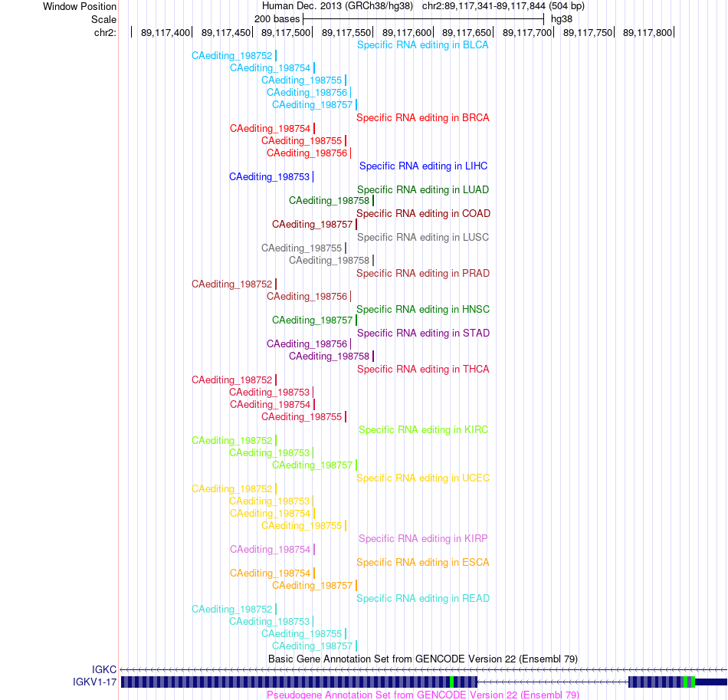Image resolution: width=728 pixels, height=700 pixels.
Task: Click the dark green CAediting_198758 item under LUAD
Action: (x=330, y=201)
